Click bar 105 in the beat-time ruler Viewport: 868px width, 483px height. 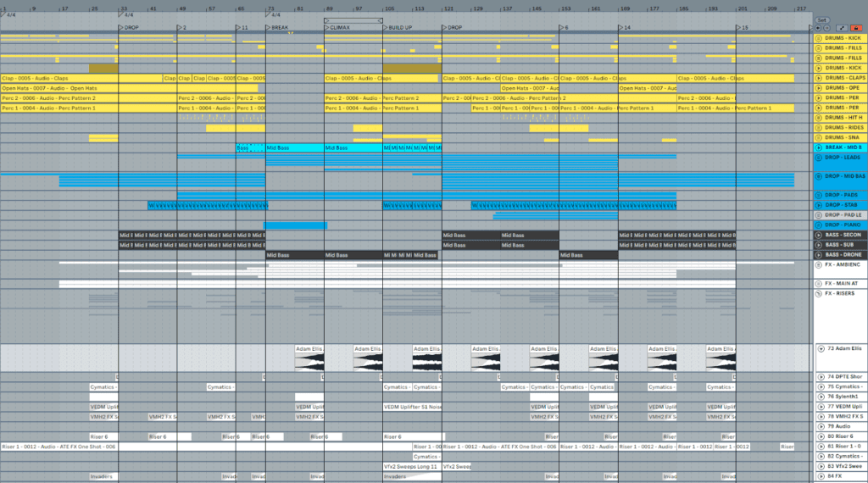coord(390,8)
